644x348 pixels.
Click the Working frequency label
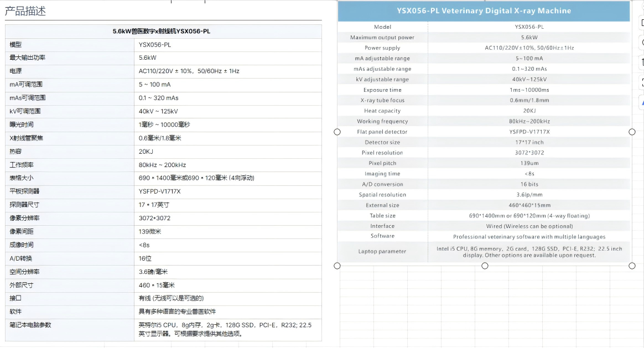pyautogui.click(x=382, y=121)
